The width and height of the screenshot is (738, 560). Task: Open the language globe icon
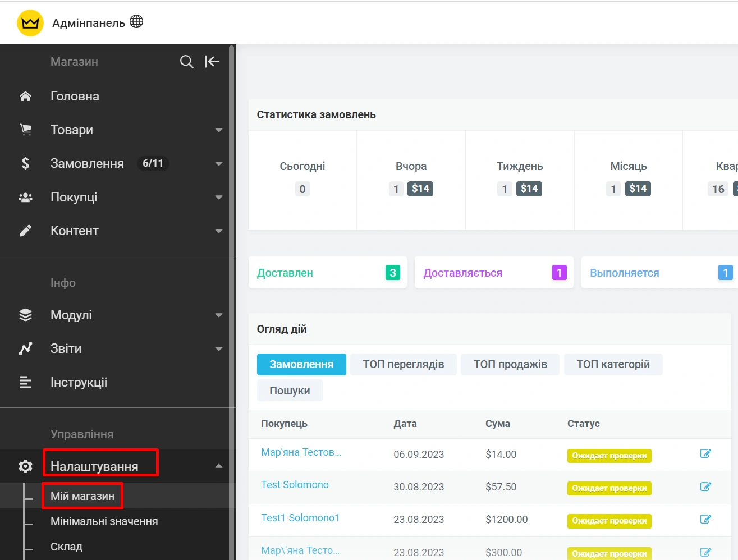click(136, 22)
